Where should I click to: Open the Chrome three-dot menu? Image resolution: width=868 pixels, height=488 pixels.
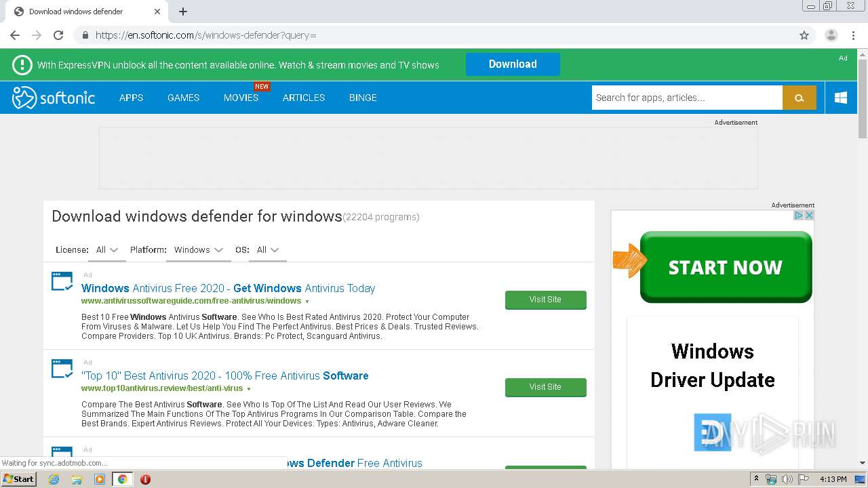click(x=853, y=35)
